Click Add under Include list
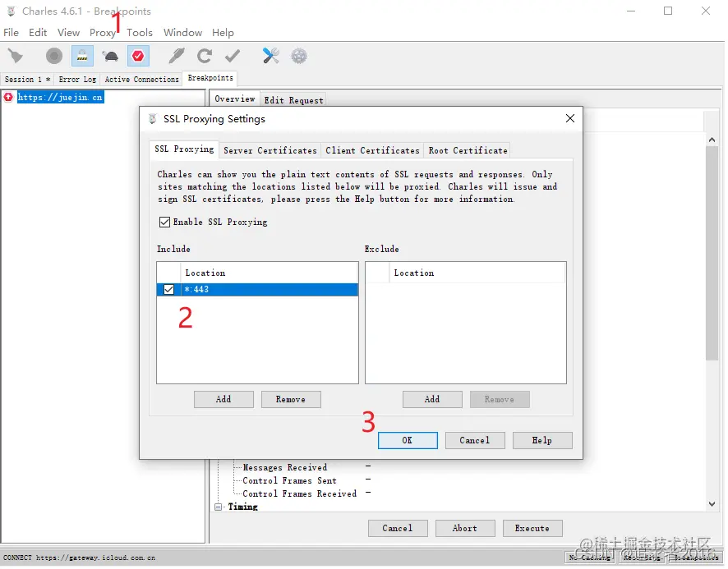Viewport: 728px width, 569px height. 223,399
